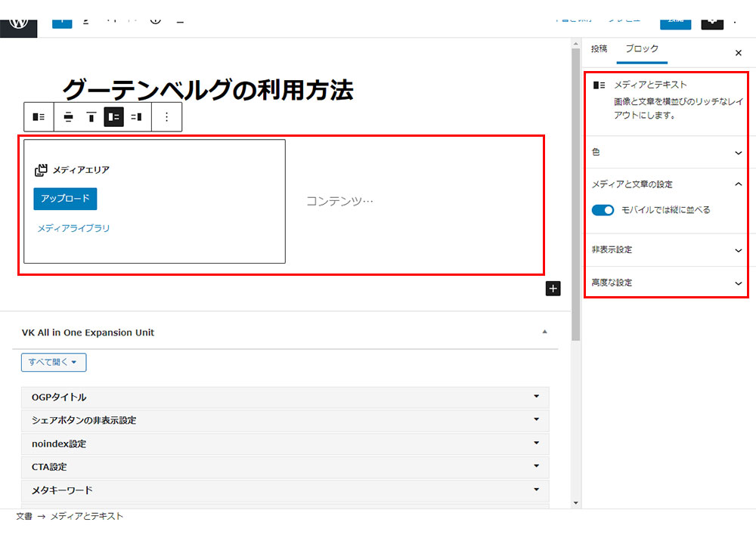This screenshot has width=756, height=544.
Task: Open the block alignment options
Action: coord(68,117)
